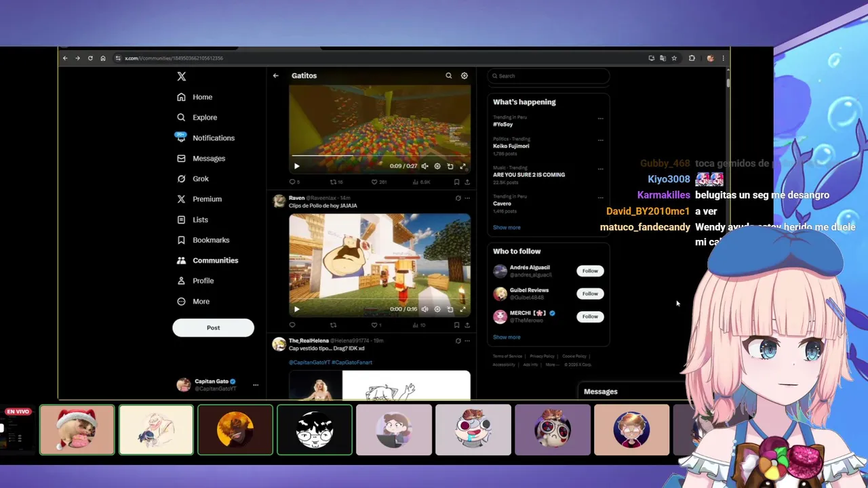Reply to the post with 5 replies
Image resolution: width=868 pixels, height=488 pixels.
point(294,182)
